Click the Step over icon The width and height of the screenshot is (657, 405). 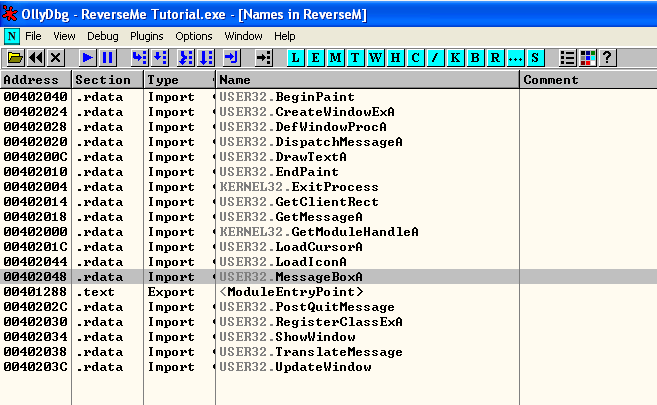click(x=160, y=57)
